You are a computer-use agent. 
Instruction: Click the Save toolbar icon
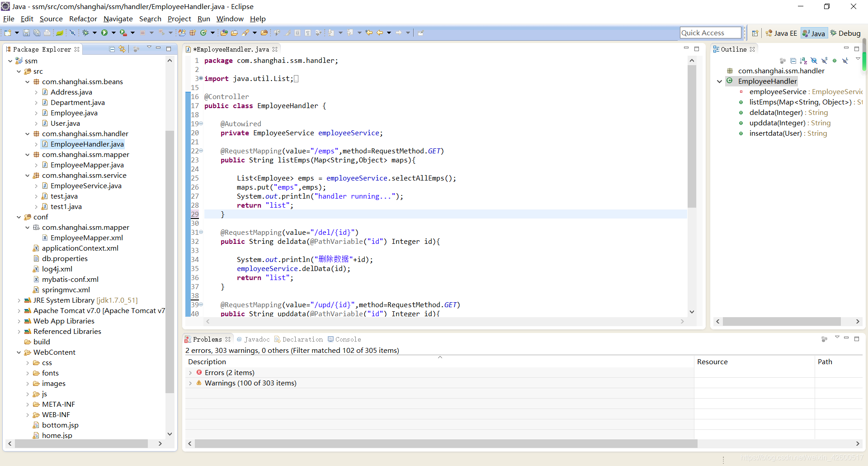[26, 33]
